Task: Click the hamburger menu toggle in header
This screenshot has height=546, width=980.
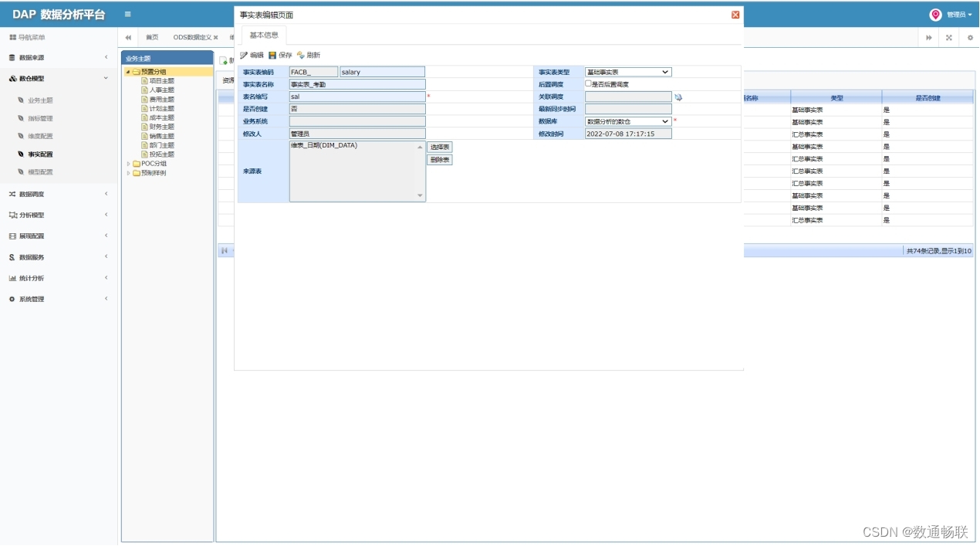Action: click(x=127, y=14)
